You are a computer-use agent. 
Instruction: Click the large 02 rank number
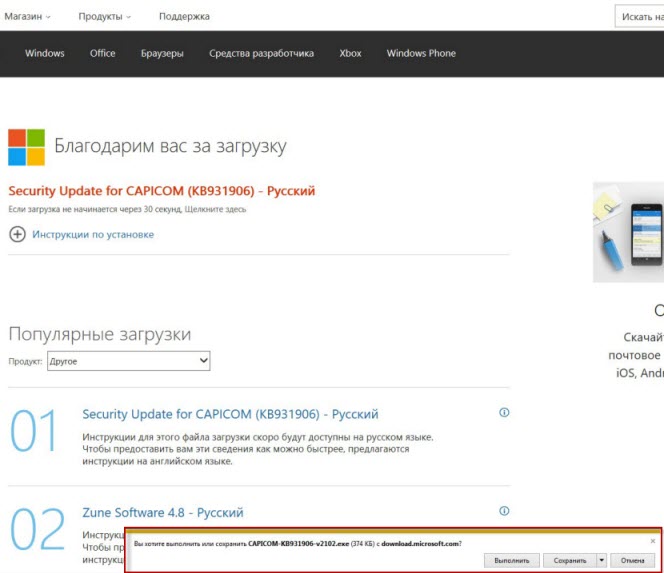[37, 529]
